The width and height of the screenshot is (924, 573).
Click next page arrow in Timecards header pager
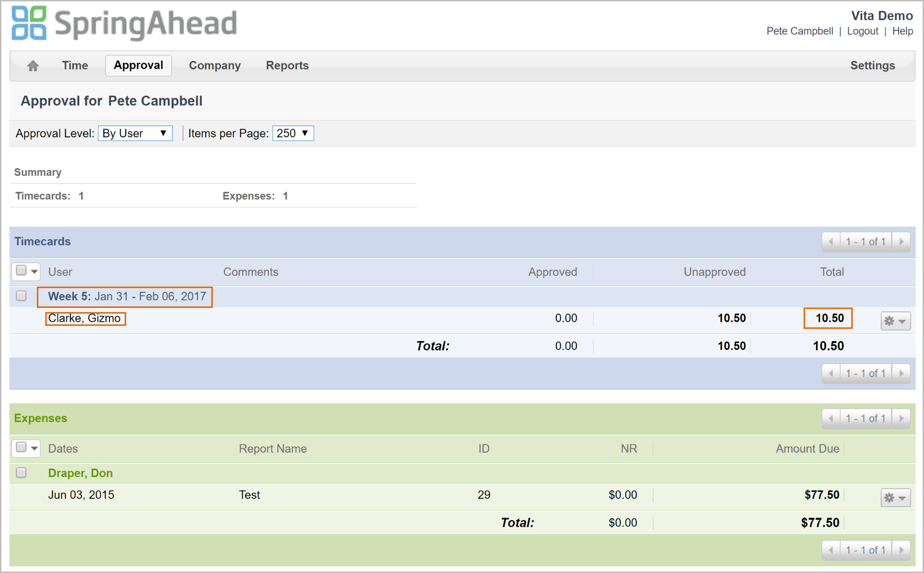coord(901,242)
